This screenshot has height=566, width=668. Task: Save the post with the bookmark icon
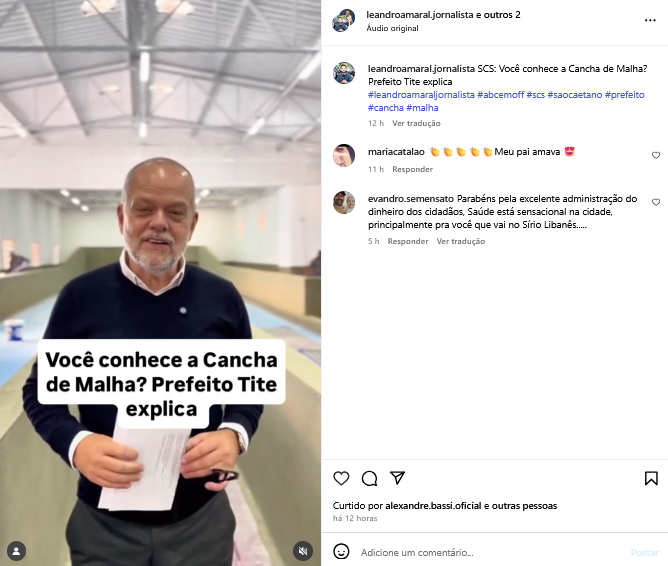(651, 478)
